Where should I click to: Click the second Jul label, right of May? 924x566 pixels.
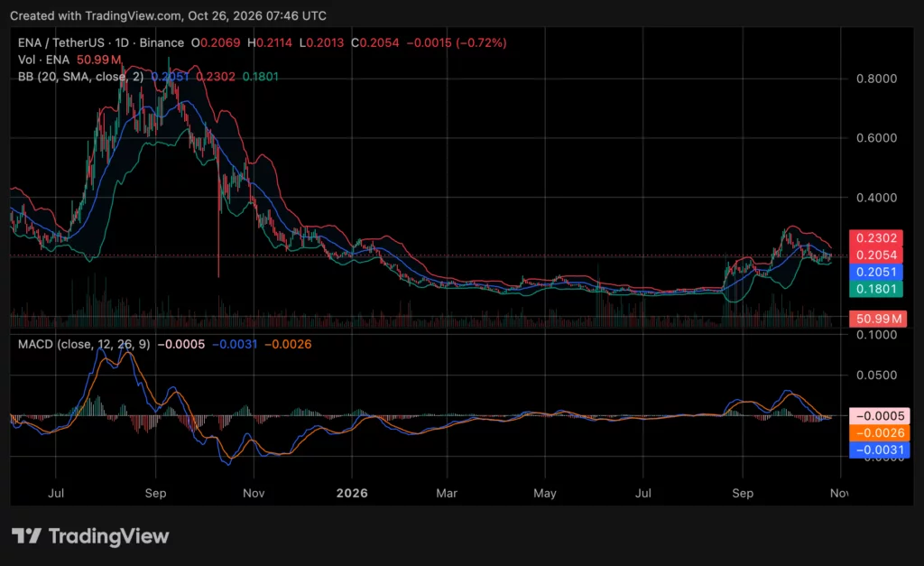click(642, 493)
